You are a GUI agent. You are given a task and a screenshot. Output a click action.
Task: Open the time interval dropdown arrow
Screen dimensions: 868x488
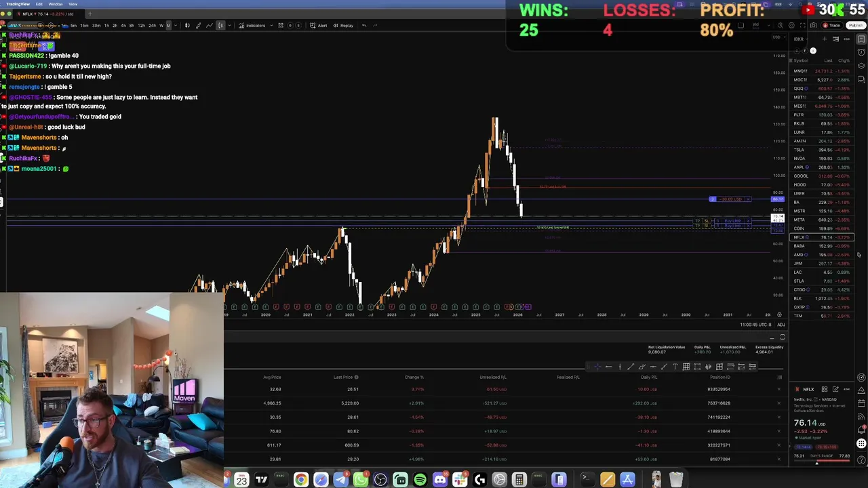coord(175,25)
